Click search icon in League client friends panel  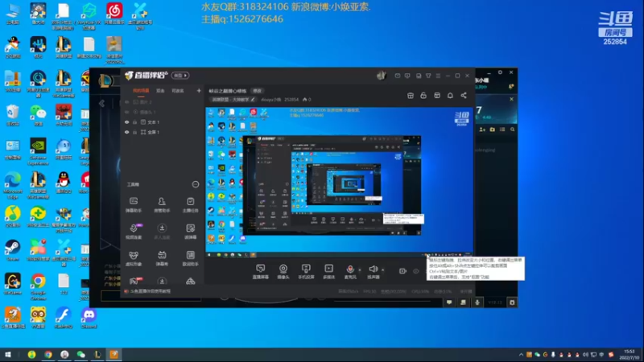click(x=513, y=130)
